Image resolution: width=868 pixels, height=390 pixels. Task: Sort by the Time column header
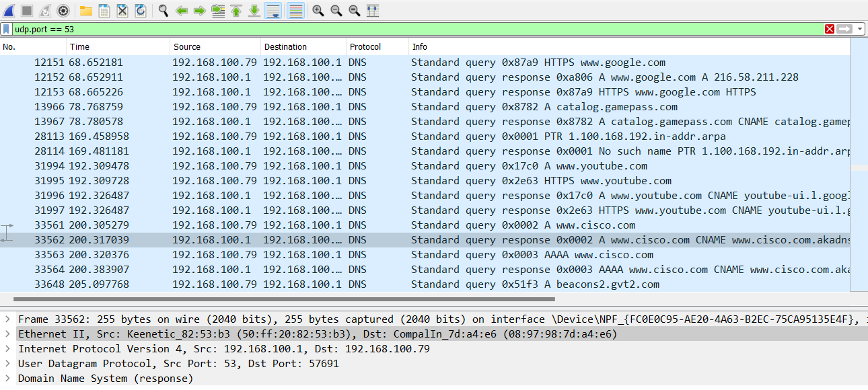click(x=118, y=47)
